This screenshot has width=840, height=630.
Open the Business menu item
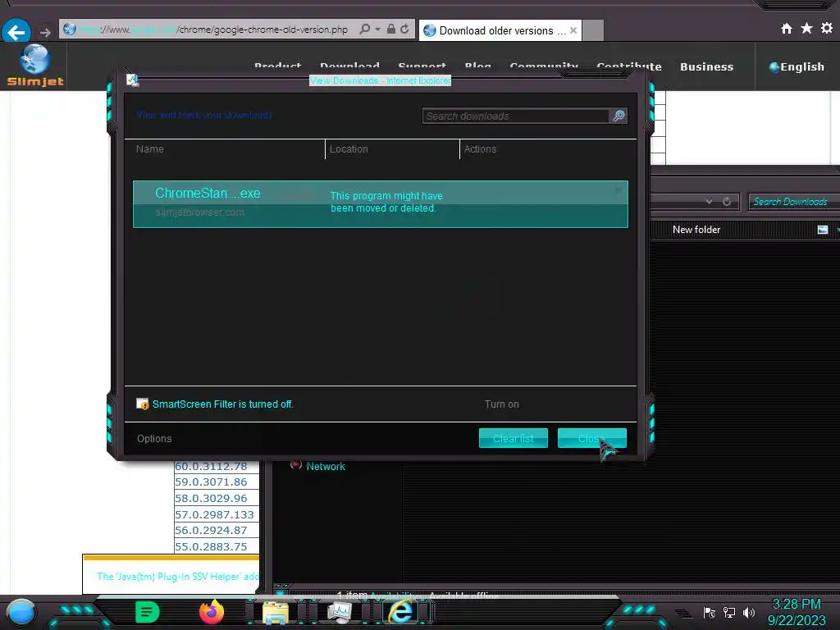click(x=706, y=67)
